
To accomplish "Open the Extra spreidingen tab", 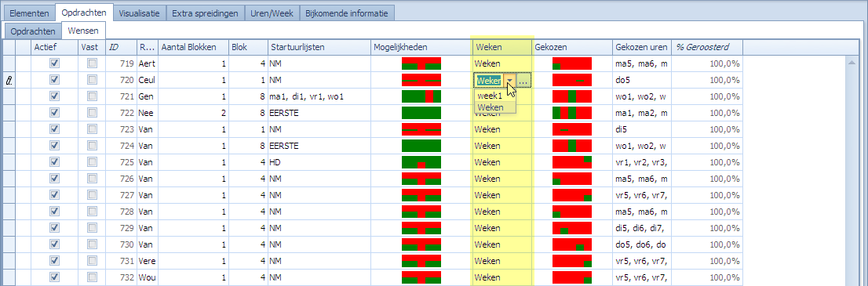I will (x=206, y=13).
